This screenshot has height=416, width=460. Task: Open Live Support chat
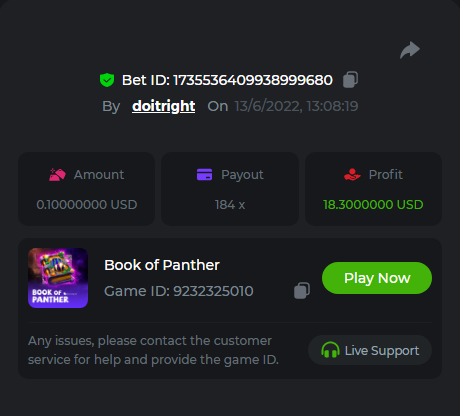[370, 350]
